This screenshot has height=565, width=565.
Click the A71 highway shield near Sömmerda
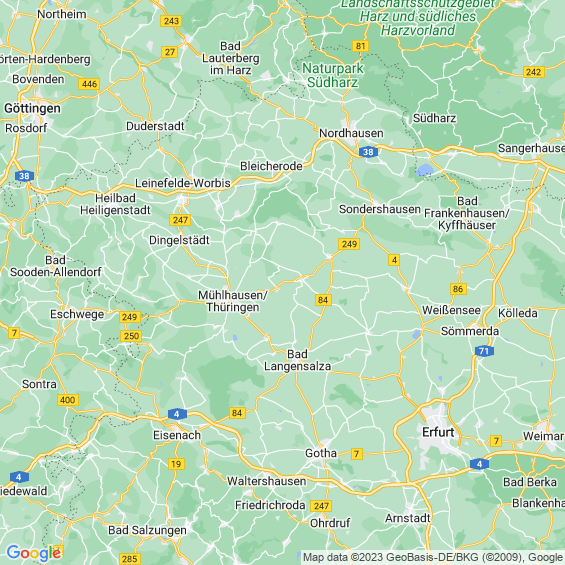tap(484, 351)
